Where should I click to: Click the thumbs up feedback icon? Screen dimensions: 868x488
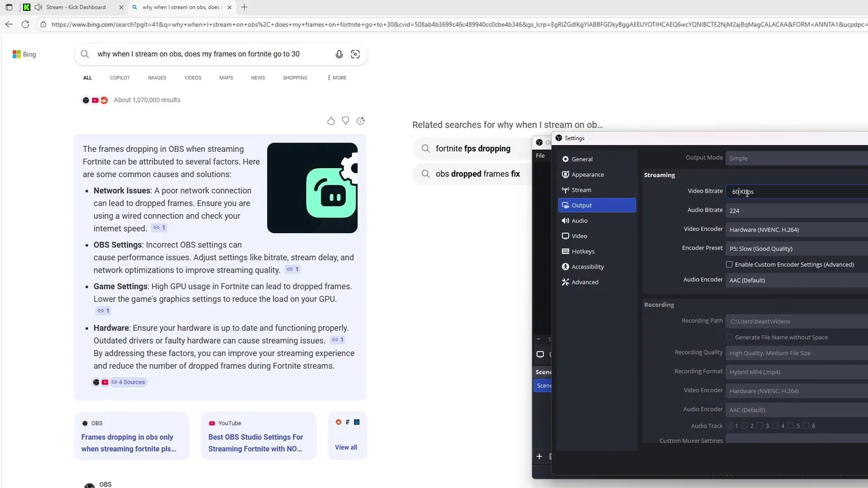pos(331,121)
